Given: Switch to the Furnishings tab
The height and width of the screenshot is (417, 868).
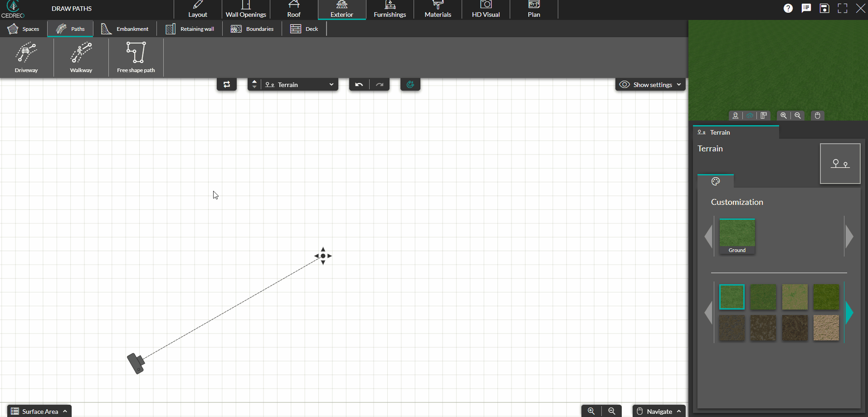Looking at the screenshot, I should [x=390, y=10].
